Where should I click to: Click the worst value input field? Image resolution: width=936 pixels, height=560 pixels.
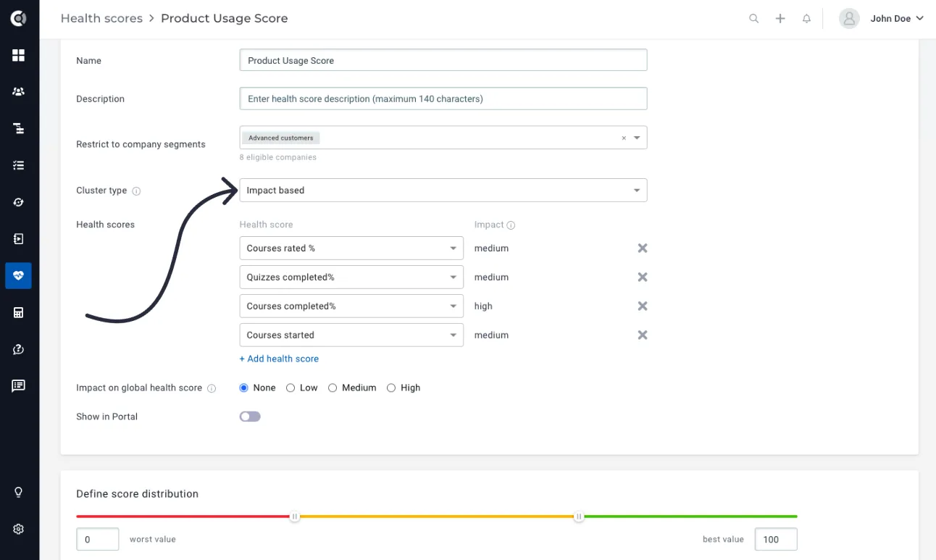[98, 539]
